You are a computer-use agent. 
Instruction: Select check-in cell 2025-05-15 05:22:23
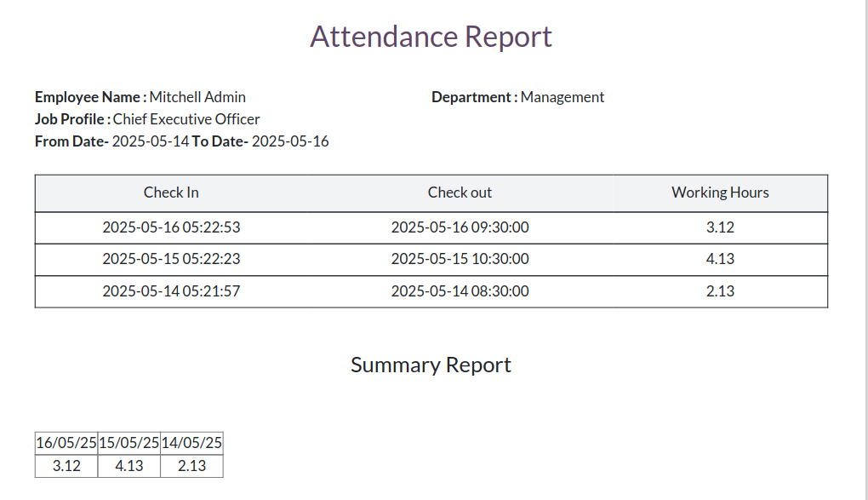(171, 259)
